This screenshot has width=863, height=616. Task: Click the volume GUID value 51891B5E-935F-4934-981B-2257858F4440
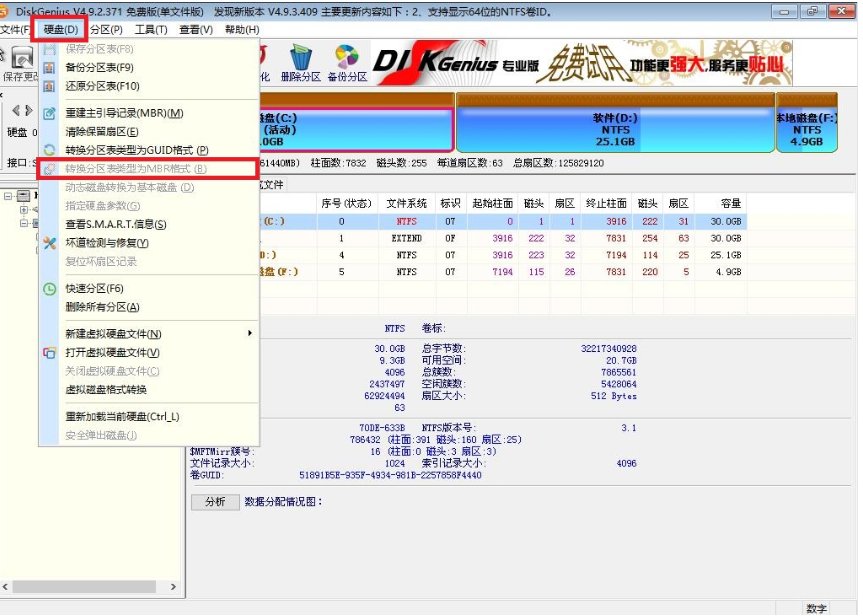(x=390, y=476)
